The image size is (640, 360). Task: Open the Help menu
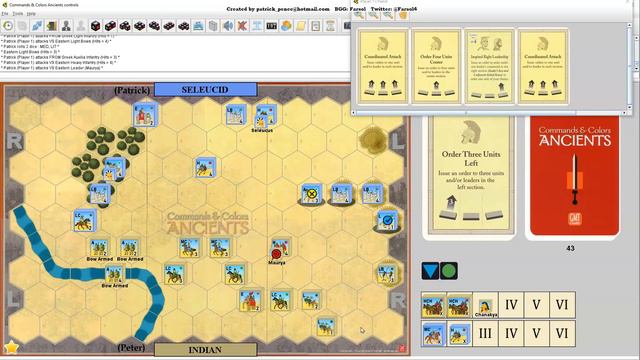tap(31, 13)
